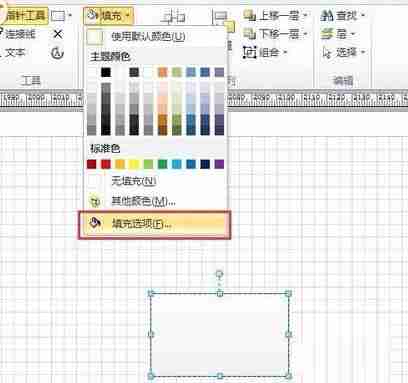Screen dimensions: 408x383
Task: Pick the bright red standard color
Action: pos(106,164)
